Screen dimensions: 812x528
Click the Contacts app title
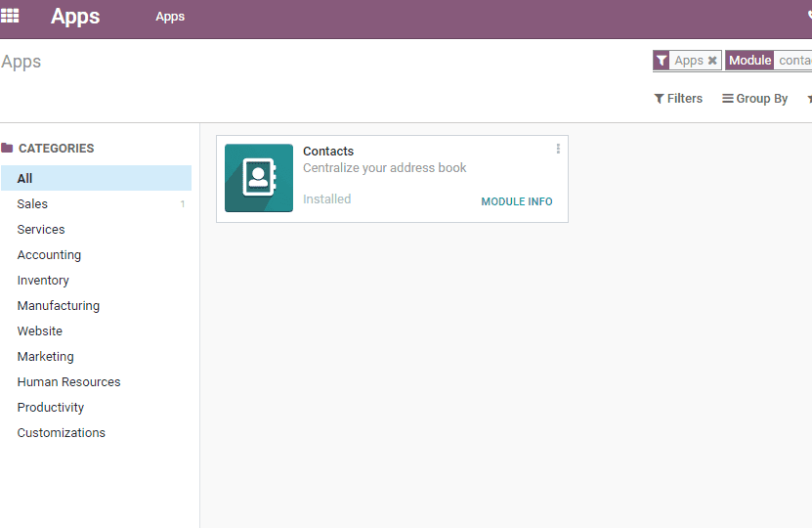click(x=328, y=152)
